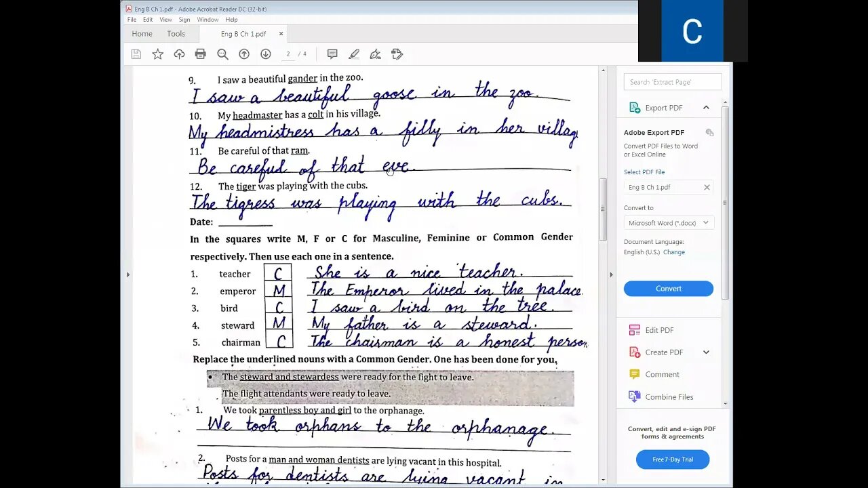Screen dimensions: 868x488
Task: Click the Acrobat PDF icon in title bar
Action: (129, 9)
